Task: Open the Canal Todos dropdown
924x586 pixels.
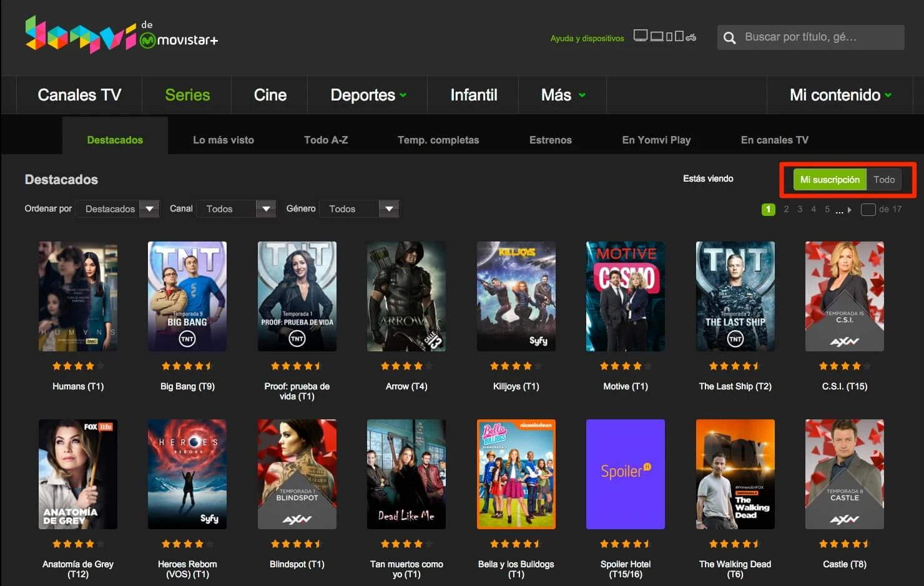Action: pyautogui.click(x=236, y=208)
